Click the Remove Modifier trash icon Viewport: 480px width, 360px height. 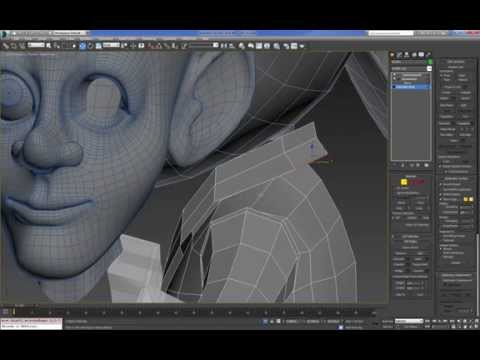(418, 165)
